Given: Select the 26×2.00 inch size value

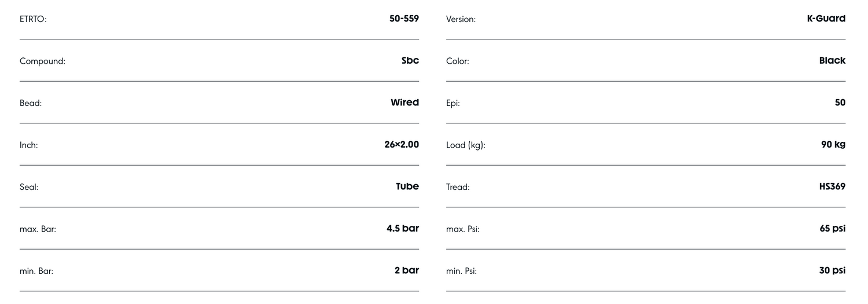Looking at the screenshot, I should (402, 144).
